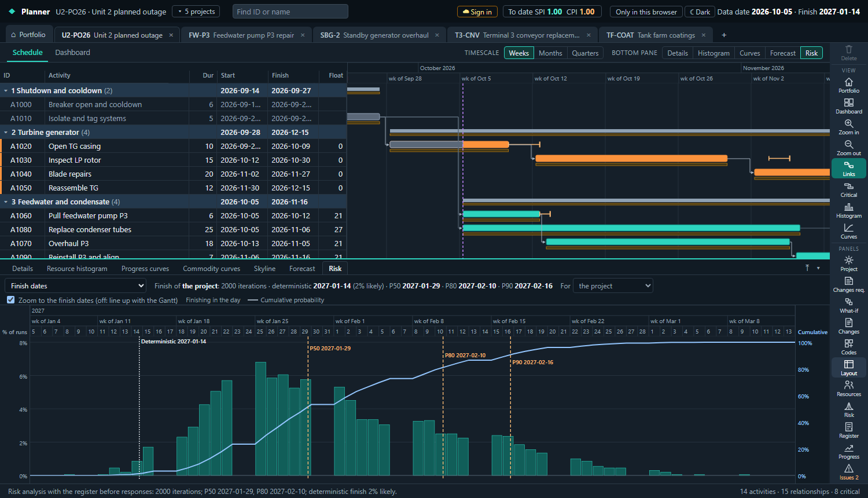
Task: Open the Register panel icon
Action: click(x=849, y=430)
